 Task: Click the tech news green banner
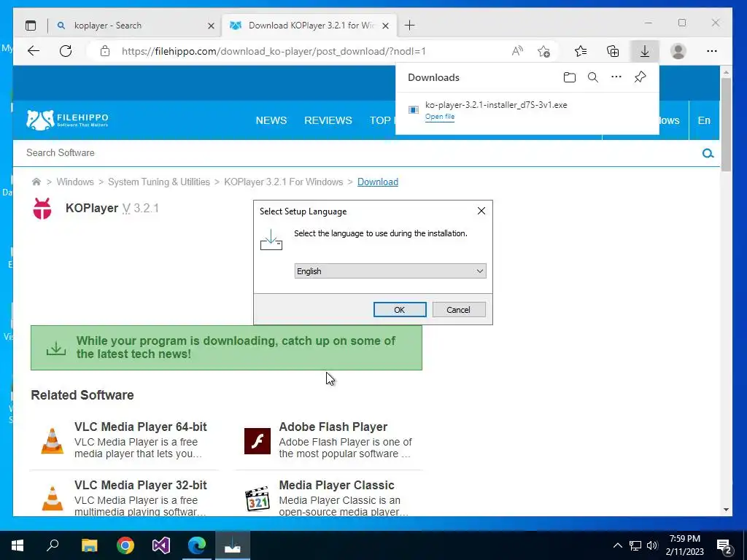[x=226, y=348]
